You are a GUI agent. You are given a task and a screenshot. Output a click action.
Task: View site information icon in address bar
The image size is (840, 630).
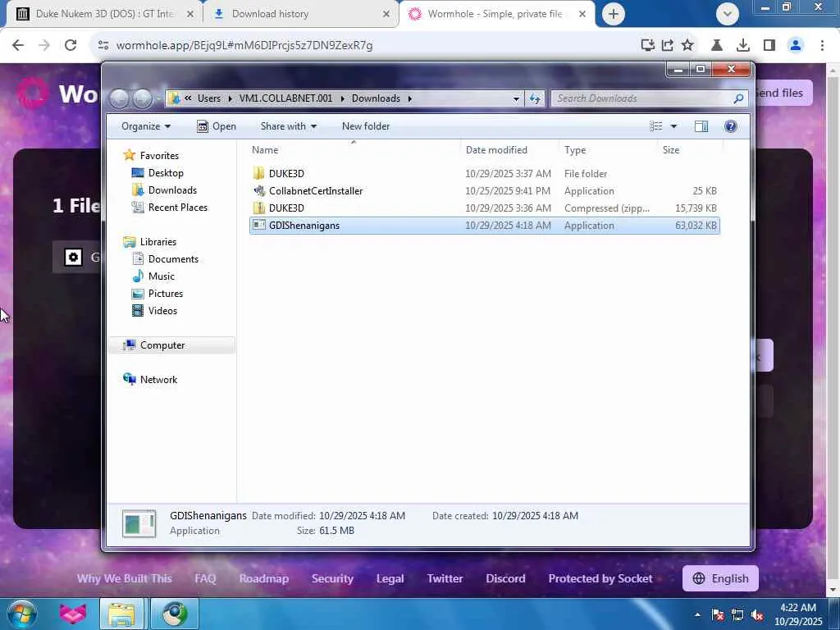(103, 45)
